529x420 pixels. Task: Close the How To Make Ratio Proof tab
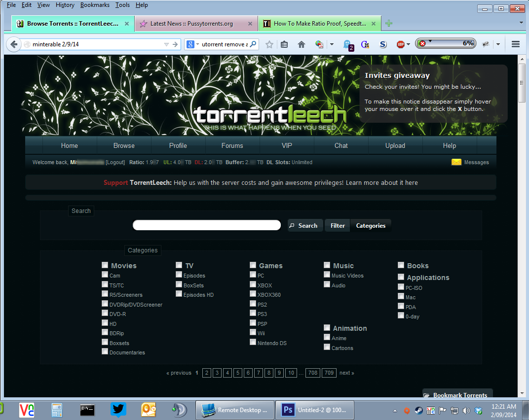(x=374, y=24)
